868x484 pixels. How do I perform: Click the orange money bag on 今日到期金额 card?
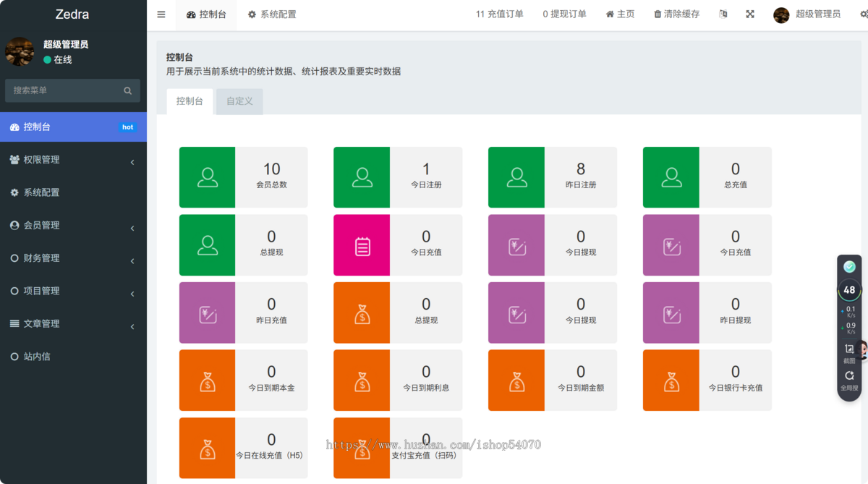[517, 381]
